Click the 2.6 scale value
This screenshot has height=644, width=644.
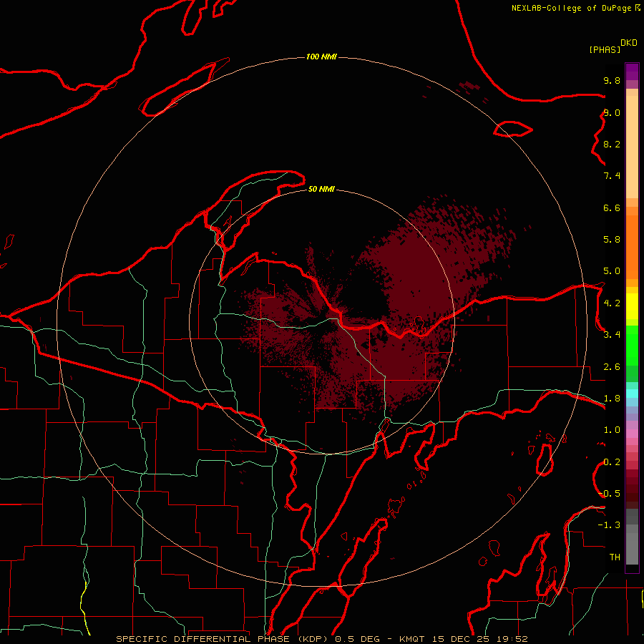[612, 367]
